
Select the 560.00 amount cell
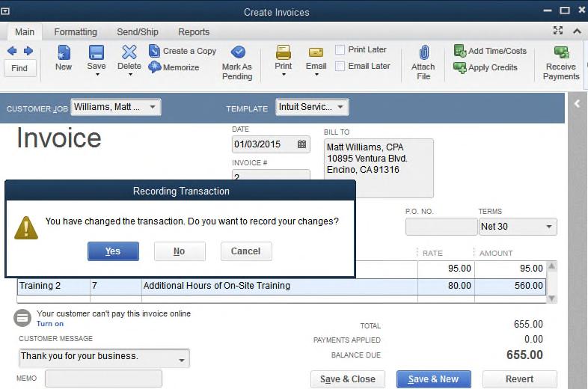click(510, 286)
